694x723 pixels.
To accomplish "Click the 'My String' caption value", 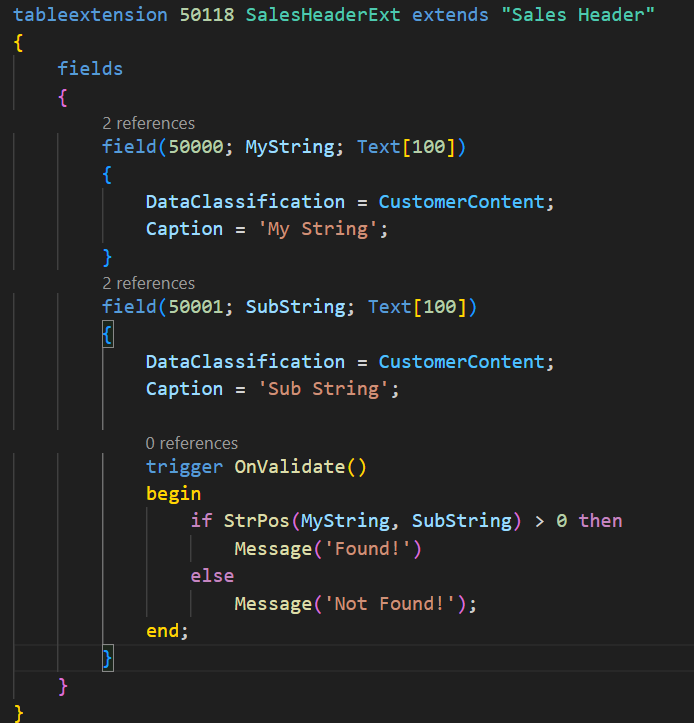I will click(x=324, y=229).
